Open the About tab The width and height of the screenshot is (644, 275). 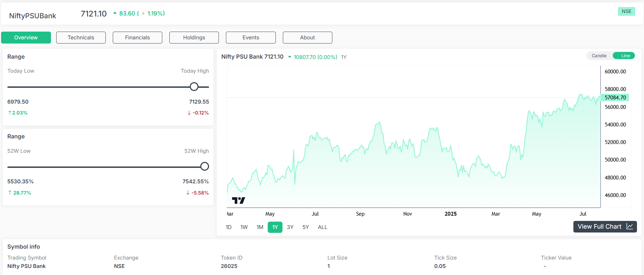point(307,38)
